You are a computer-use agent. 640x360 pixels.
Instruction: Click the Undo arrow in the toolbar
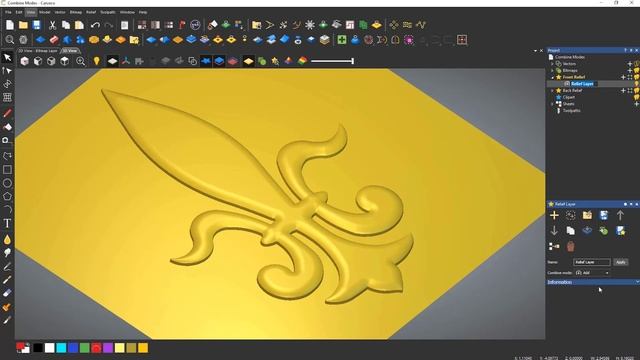pos(95,25)
